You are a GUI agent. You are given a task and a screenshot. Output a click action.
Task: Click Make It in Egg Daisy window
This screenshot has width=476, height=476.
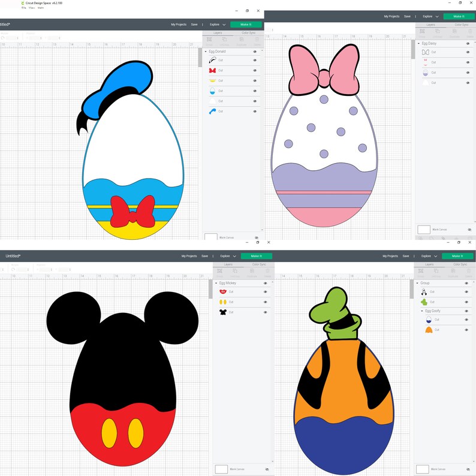click(459, 16)
